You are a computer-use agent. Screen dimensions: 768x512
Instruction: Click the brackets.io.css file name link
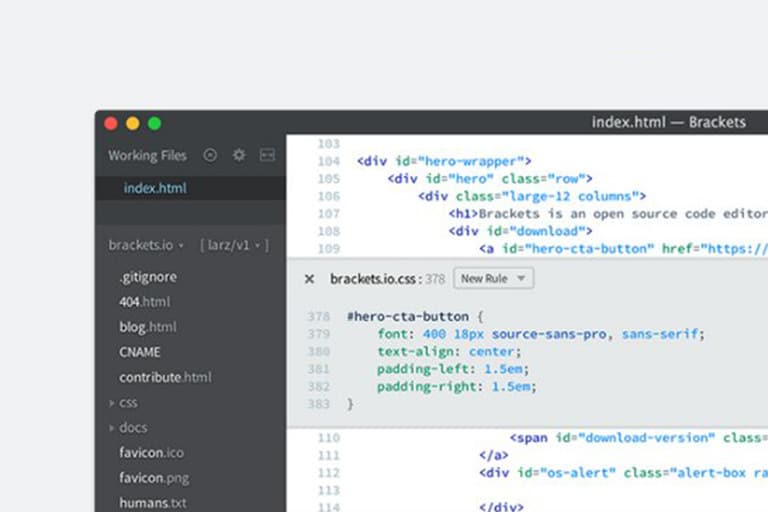[x=375, y=279]
